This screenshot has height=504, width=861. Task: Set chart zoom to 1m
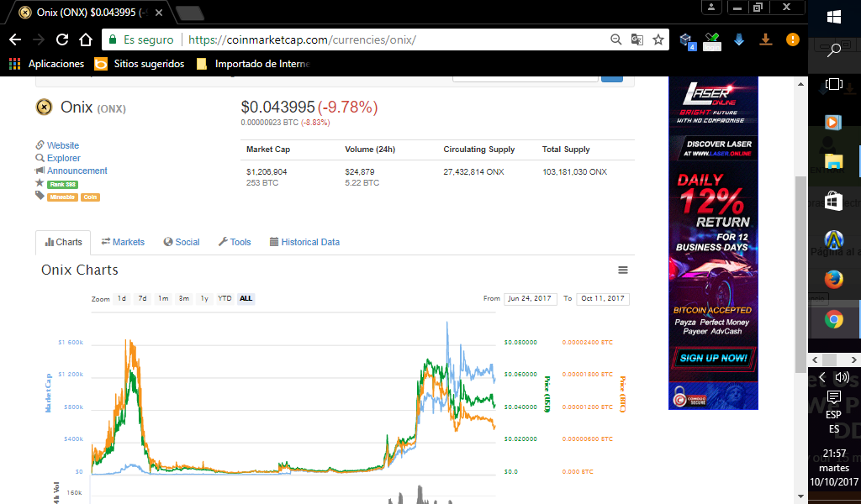(163, 299)
